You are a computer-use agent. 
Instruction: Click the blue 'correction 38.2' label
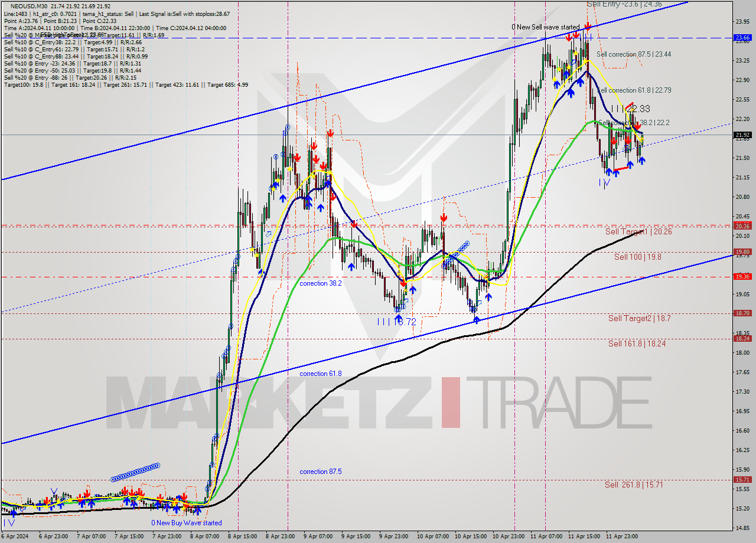click(x=320, y=284)
